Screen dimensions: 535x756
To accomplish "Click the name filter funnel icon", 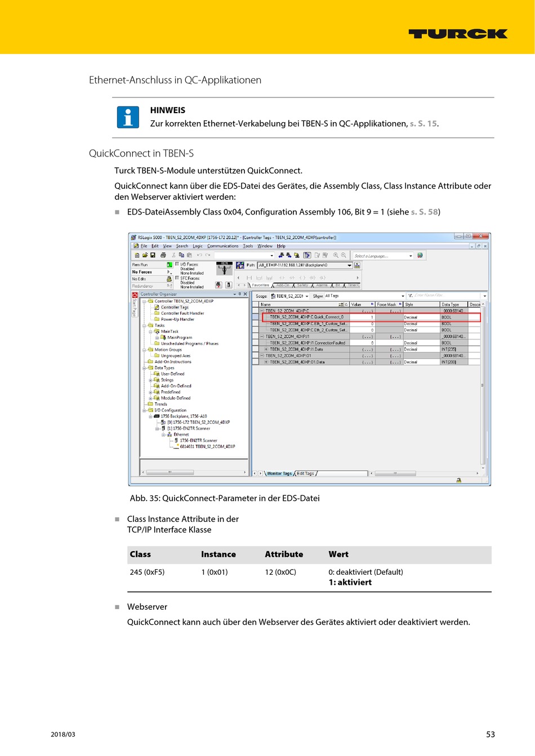I will tap(411, 296).
